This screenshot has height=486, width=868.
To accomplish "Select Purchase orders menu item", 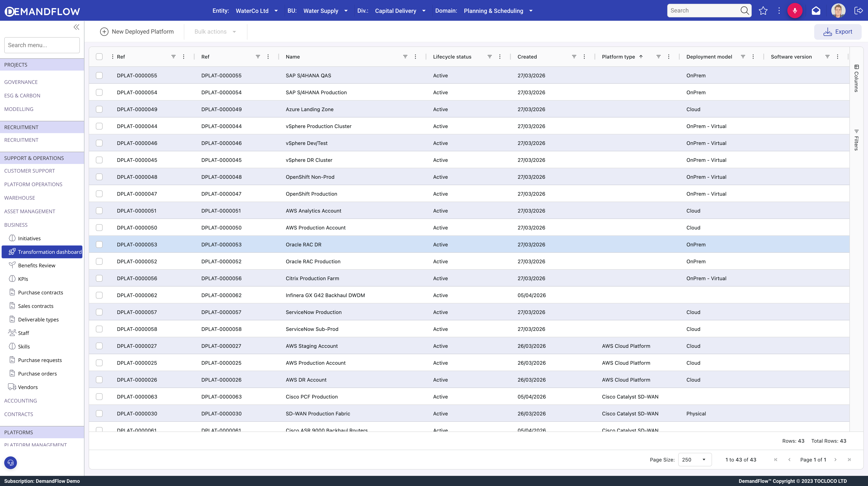I will (x=37, y=374).
